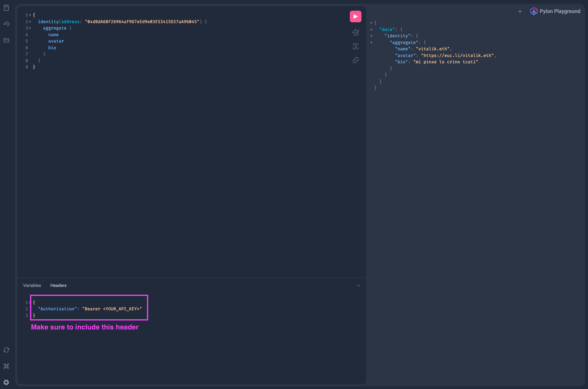Open the GraphiQL explorer folder icon
The height and width of the screenshot is (389, 588).
coord(6,40)
